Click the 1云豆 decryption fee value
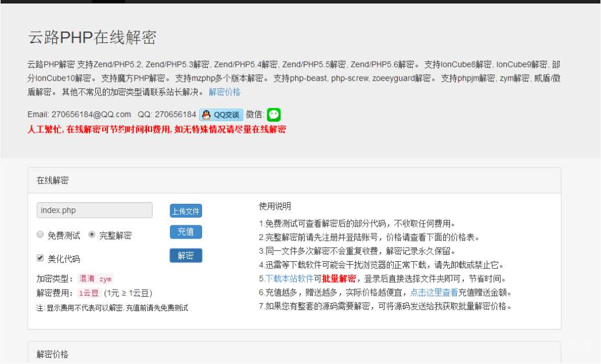Image resolution: width=601 pixels, height=364 pixels. [x=88, y=293]
